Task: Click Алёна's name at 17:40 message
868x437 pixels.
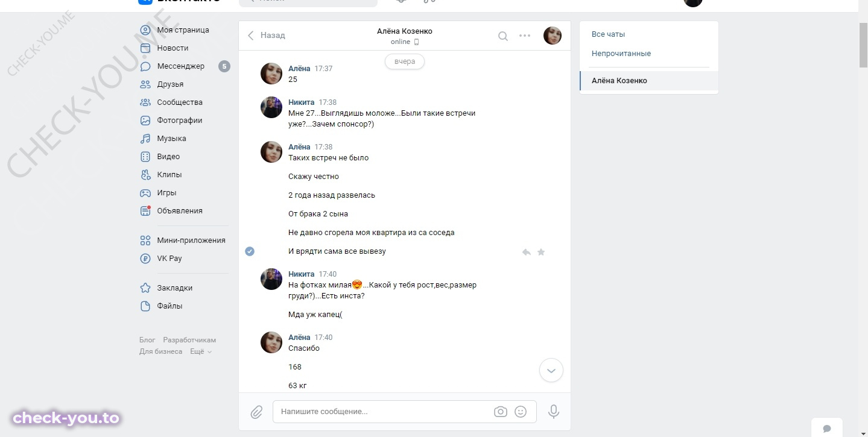Action: (299, 338)
